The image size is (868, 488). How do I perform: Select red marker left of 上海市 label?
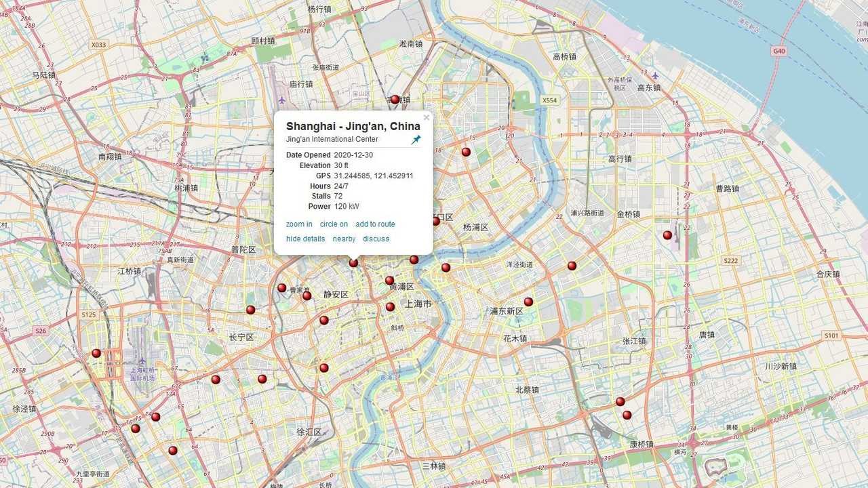coord(390,307)
